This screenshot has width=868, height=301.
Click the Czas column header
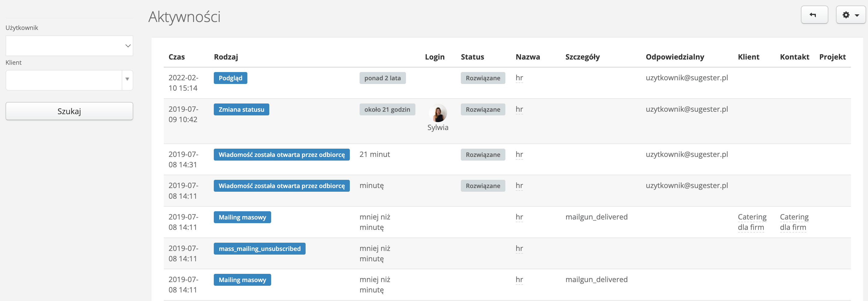pos(177,57)
